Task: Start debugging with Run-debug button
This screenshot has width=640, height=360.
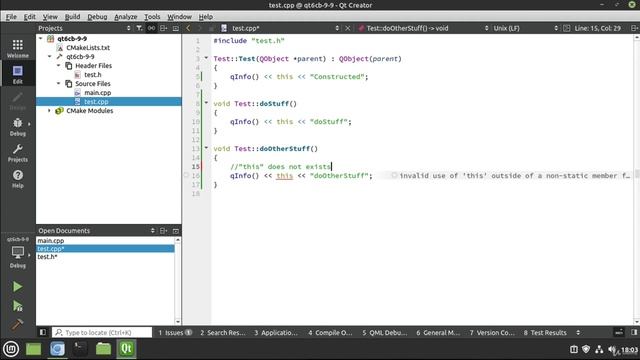Action: (17, 306)
